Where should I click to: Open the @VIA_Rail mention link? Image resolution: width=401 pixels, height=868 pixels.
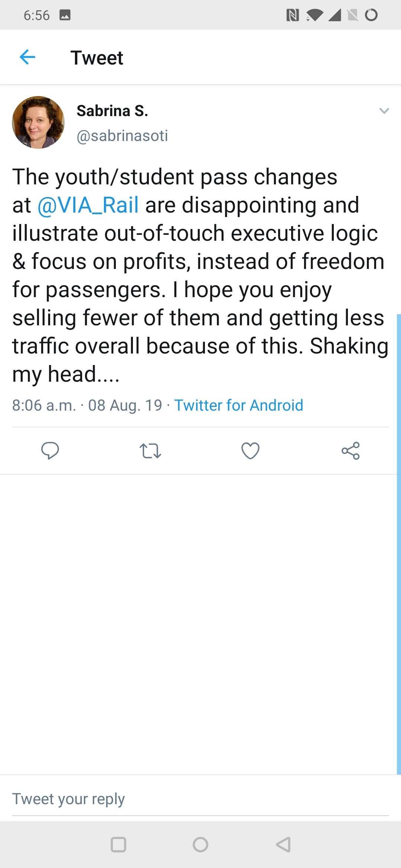coord(88,205)
